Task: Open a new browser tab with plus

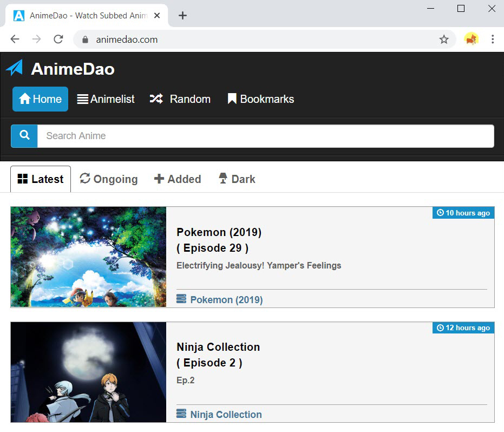Action: tap(182, 15)
